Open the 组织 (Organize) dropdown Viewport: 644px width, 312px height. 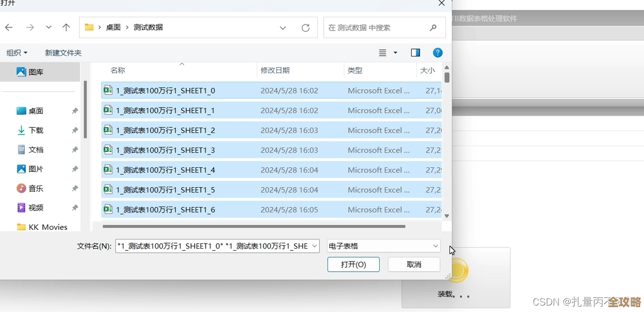[17, 52]
